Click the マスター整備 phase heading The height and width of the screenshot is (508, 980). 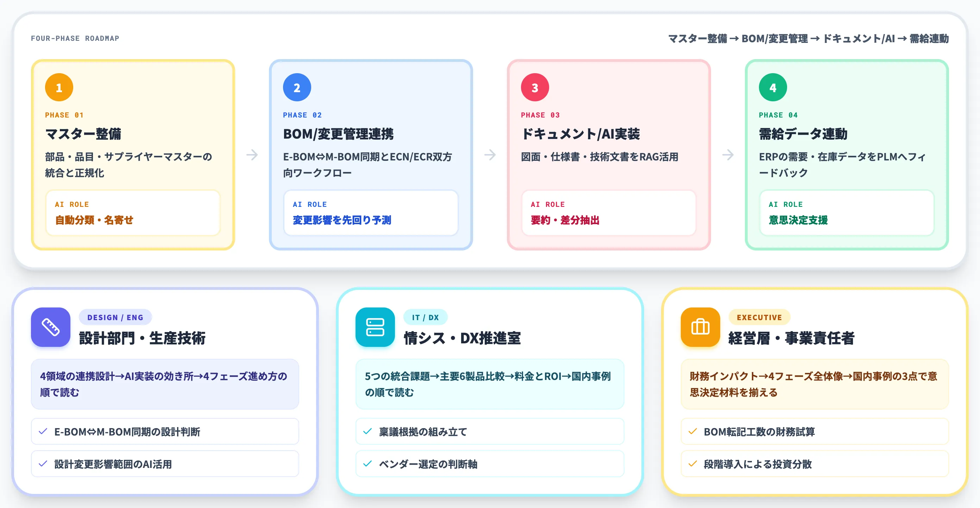click(x=83, y=134)
